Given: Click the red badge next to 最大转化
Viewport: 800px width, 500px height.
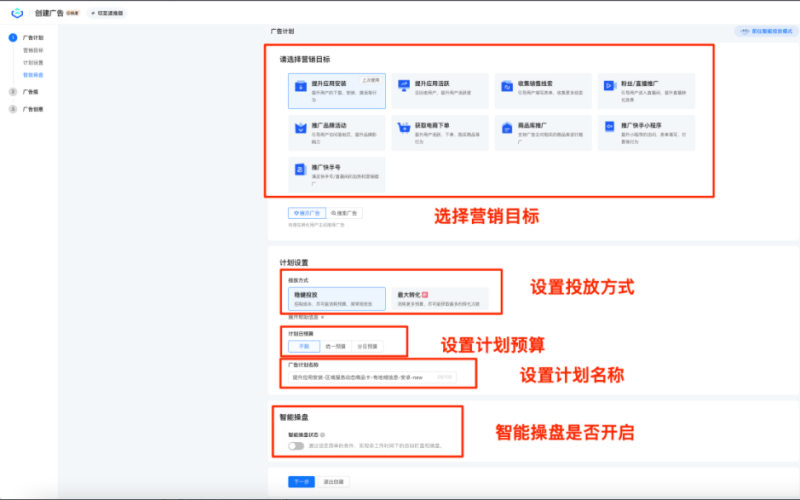Looking at the screenshot, I should pos(425,295).
